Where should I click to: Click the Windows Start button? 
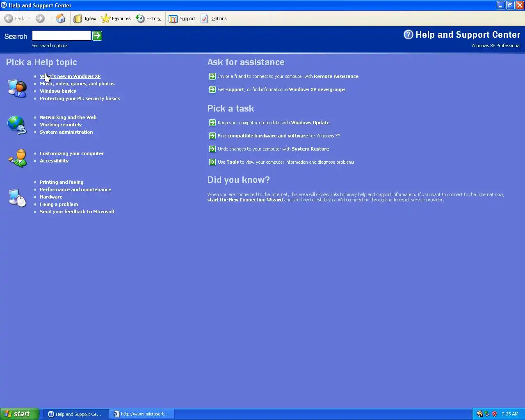(x=19, y=414)
